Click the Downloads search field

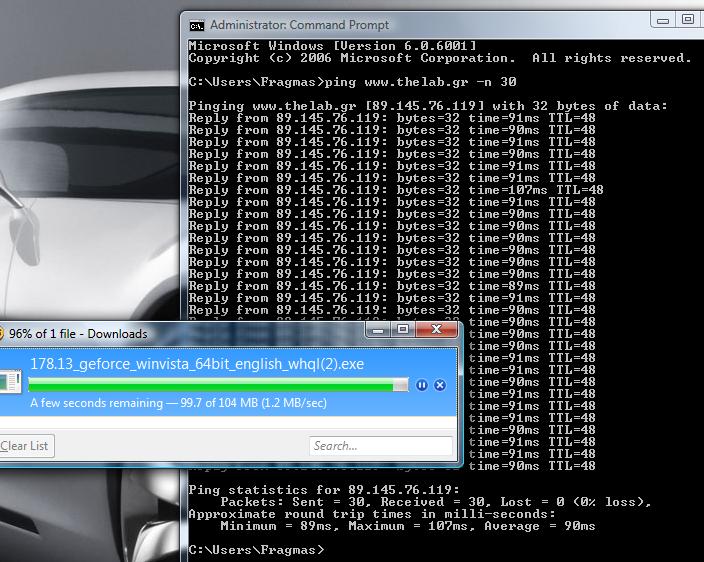tap(381, 446)
